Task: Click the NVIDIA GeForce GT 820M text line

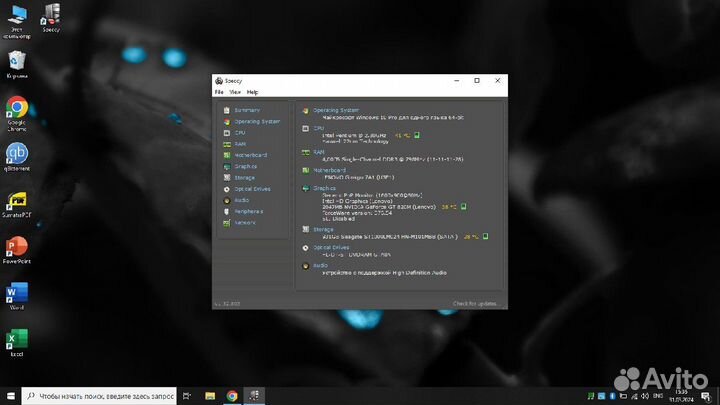Action: [x=379, y=207]
